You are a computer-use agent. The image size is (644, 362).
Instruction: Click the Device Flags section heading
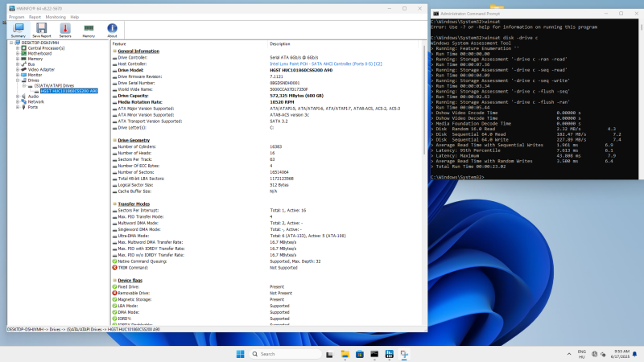tap(130, 280)
